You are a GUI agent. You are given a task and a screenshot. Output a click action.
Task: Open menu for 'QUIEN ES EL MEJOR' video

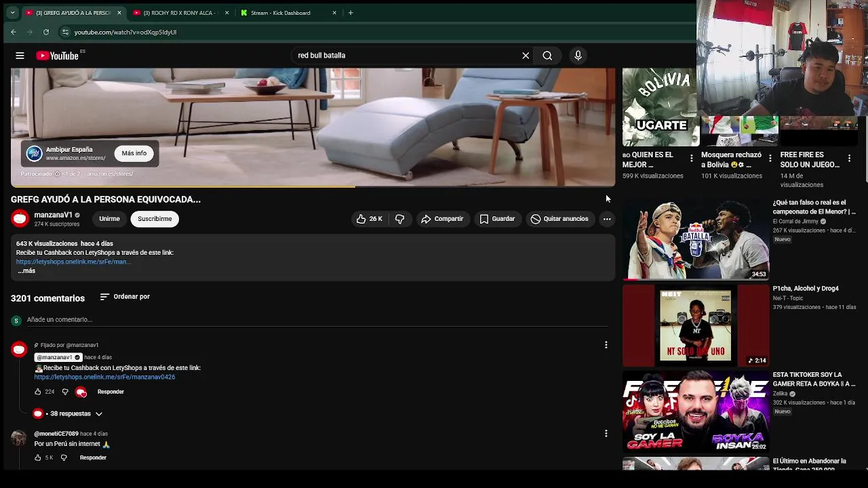click(692, 158)
